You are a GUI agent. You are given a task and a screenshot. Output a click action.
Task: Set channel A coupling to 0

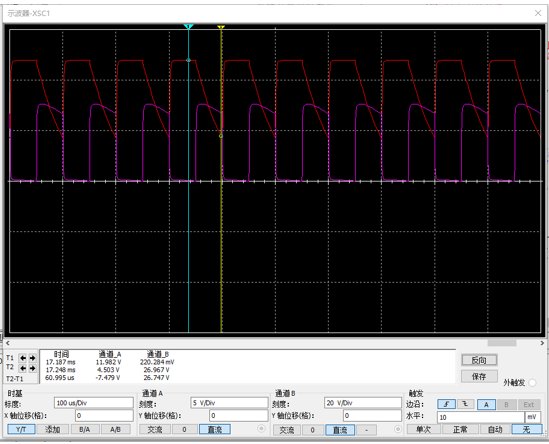point(185,429)
